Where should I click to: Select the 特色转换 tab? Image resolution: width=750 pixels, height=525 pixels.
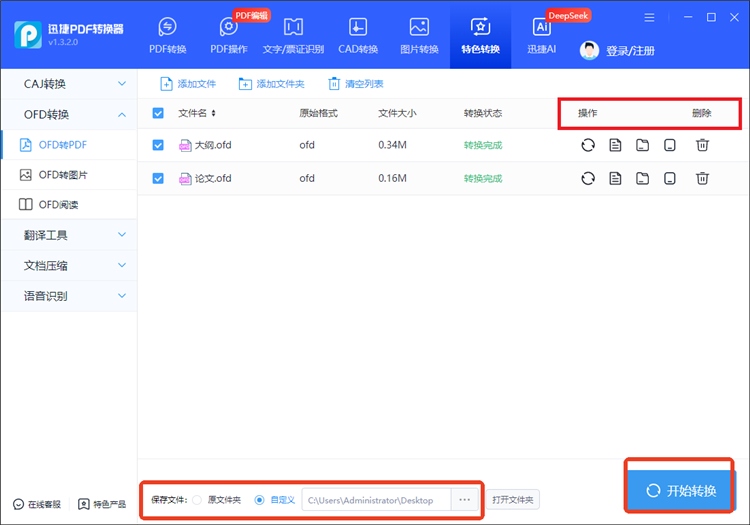(x=480, y=36)
